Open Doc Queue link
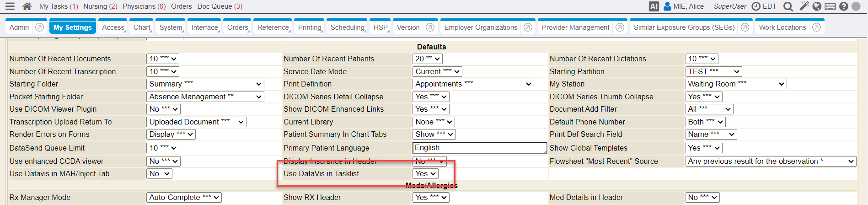Viewport: 868px width, 205px height. tap(220, 6)
